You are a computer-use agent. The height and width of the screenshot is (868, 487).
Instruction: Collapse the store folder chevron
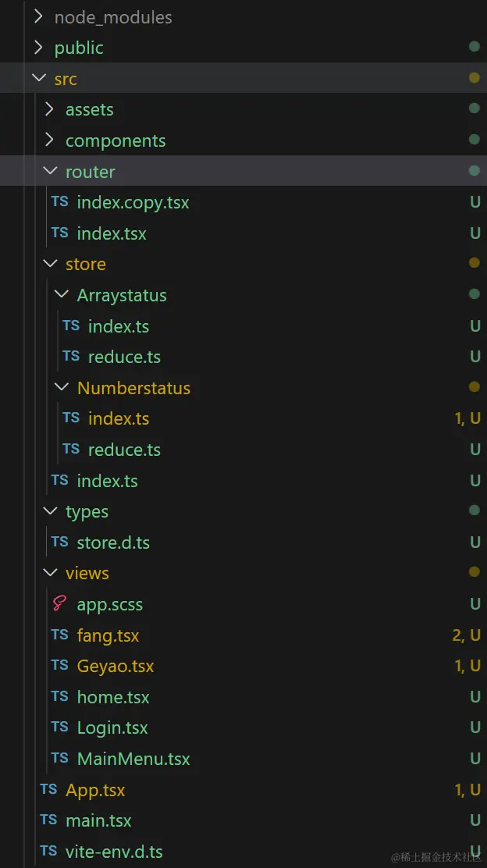pyautogui.click(x=51, y=264)
